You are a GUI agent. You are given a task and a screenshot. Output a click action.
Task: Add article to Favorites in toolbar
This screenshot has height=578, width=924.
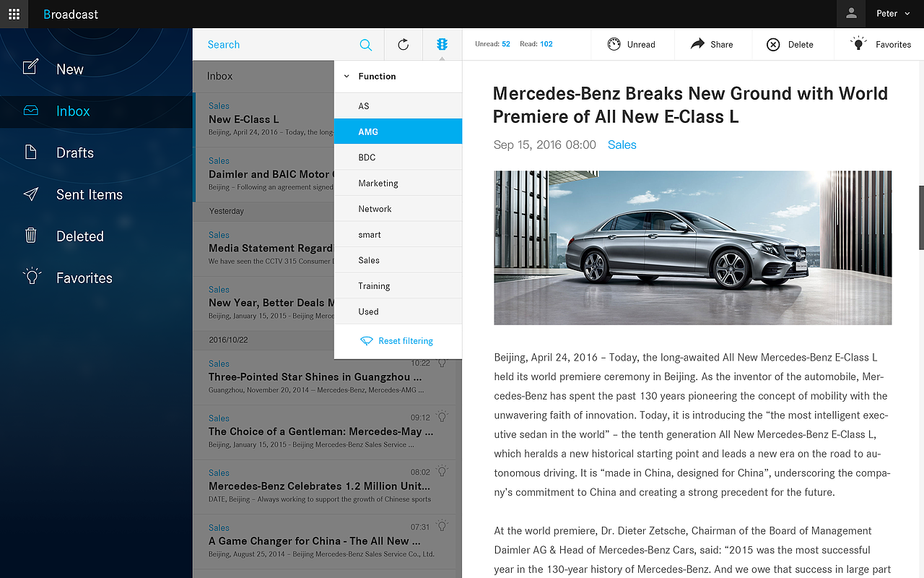(879, 45)
